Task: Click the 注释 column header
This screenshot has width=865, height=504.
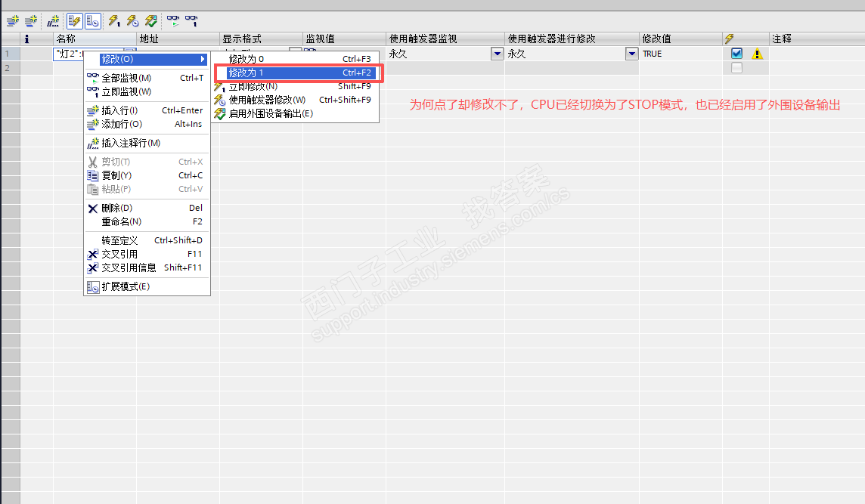Action: 817,39
